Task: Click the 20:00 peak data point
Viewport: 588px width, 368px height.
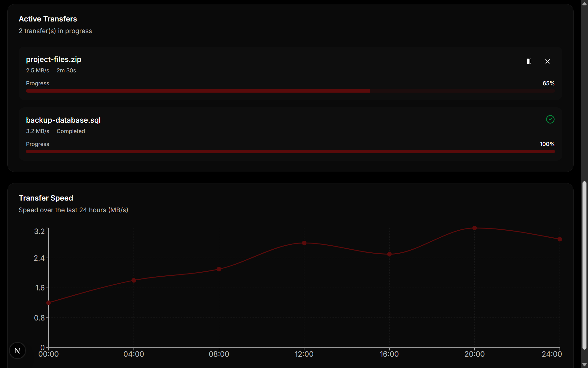Action: (474, 228)
